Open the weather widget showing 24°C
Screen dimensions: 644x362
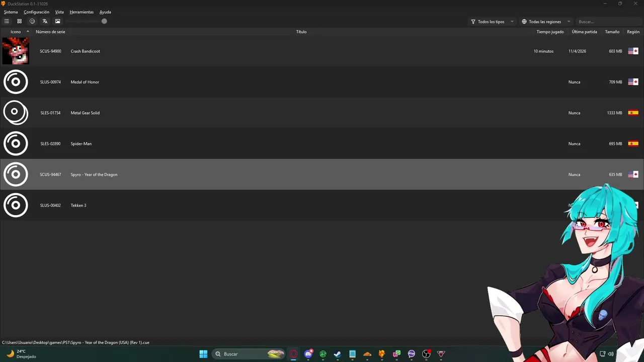point(21,354)
